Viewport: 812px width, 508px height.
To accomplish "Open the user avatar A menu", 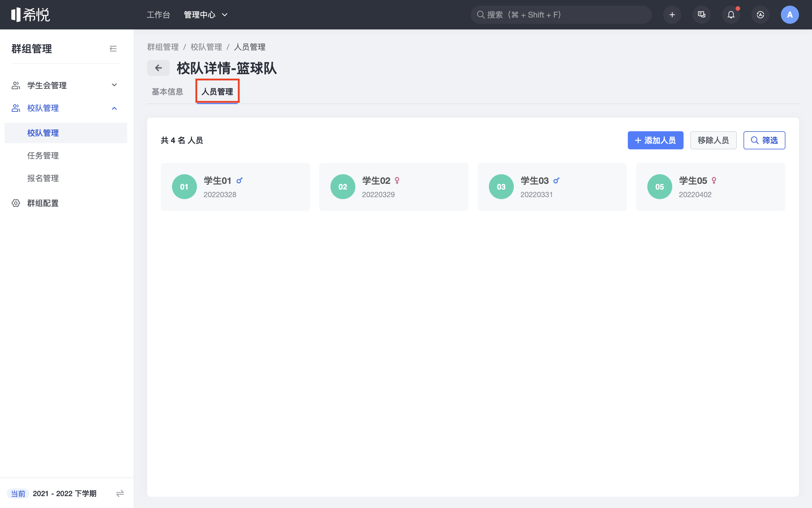I will [x=790, y=15].
